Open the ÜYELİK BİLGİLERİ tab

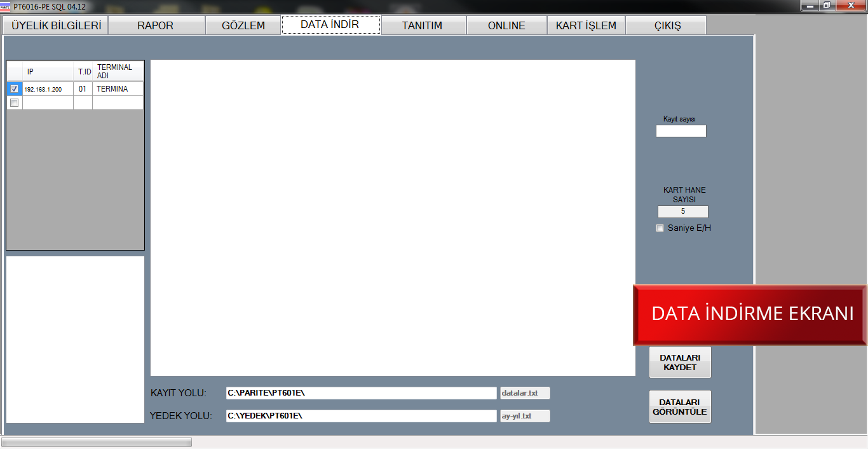point(56,25)
